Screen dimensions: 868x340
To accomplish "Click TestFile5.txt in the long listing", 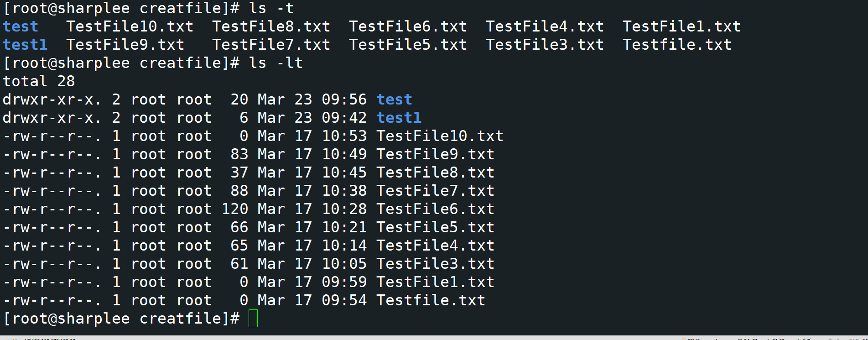I will 435,227.
